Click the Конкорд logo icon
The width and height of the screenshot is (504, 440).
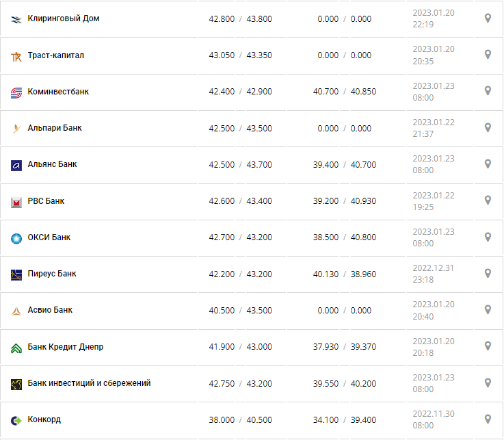(x=16, y=420)
